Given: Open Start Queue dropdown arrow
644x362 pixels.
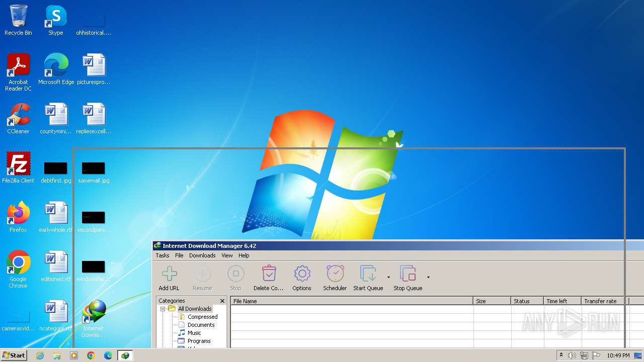Looking at the screenshot, I should pyautogui.click(x=388, y=277).
